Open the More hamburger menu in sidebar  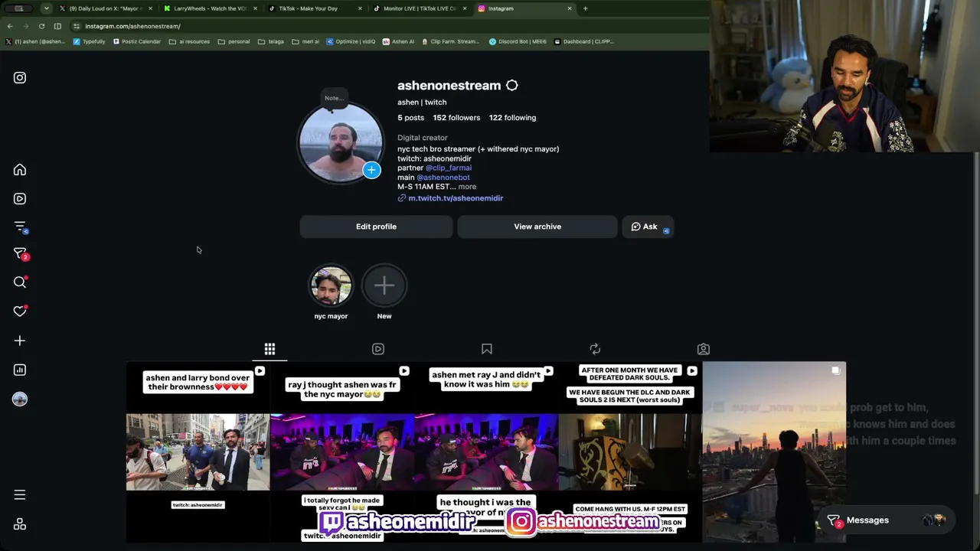point(20,495)
